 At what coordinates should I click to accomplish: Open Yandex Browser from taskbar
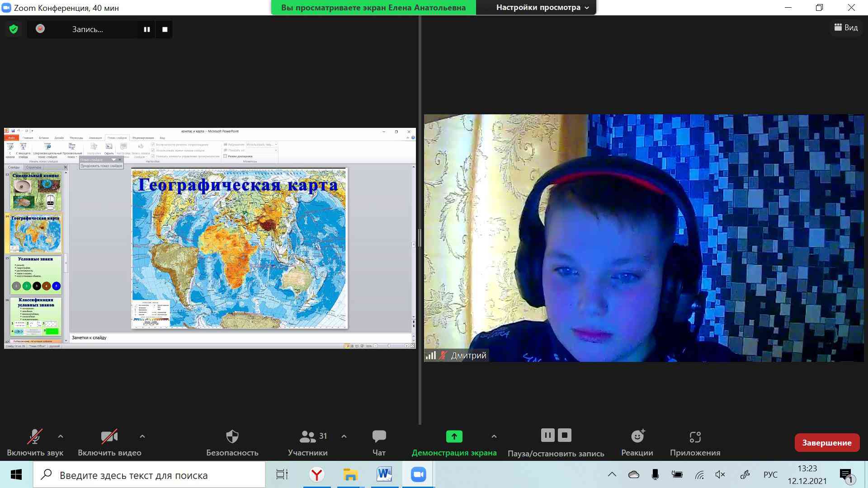[316, 475]
